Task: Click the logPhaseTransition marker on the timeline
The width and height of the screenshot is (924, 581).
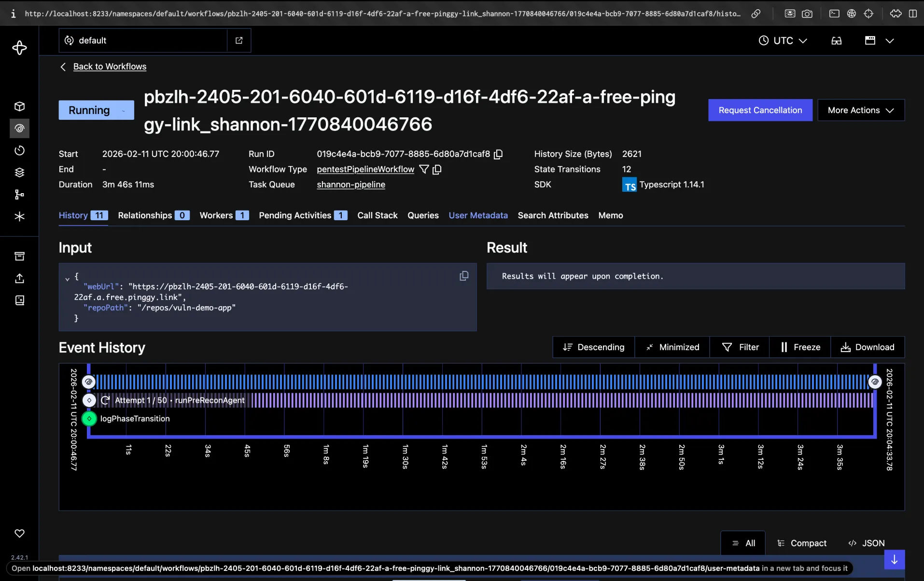Action: point(89,418)
